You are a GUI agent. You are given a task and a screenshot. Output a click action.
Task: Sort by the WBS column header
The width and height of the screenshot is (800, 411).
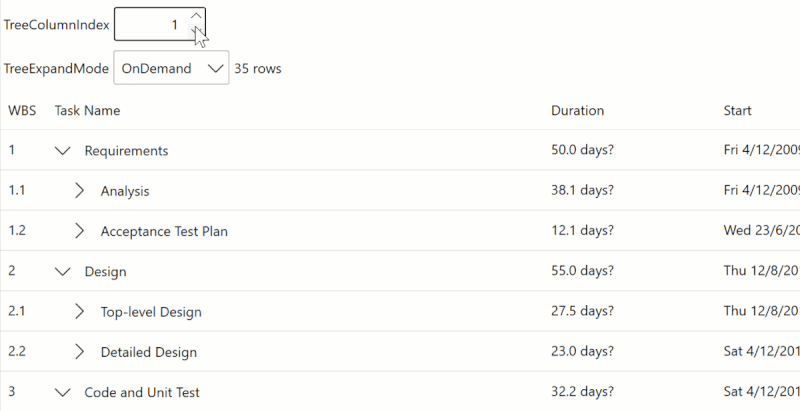[22, 110]
